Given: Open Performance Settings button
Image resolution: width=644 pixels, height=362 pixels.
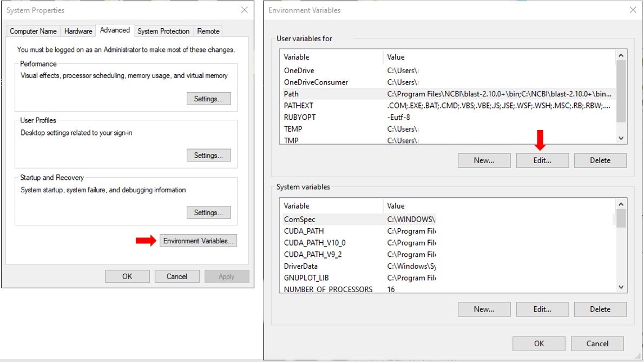Looking at the screenshot, I should tap(209, 99).
